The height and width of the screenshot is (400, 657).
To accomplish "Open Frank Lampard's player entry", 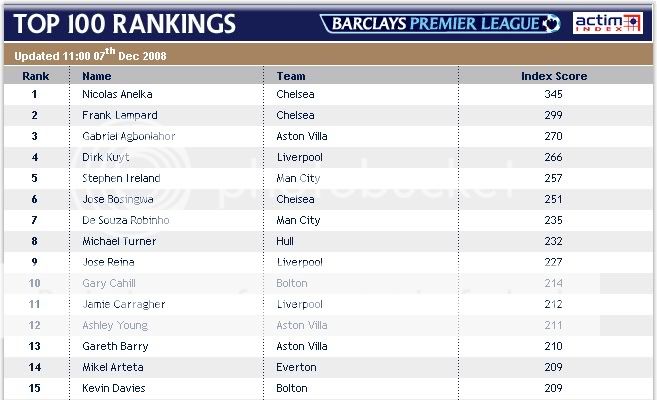I will (x=119, y=115).
